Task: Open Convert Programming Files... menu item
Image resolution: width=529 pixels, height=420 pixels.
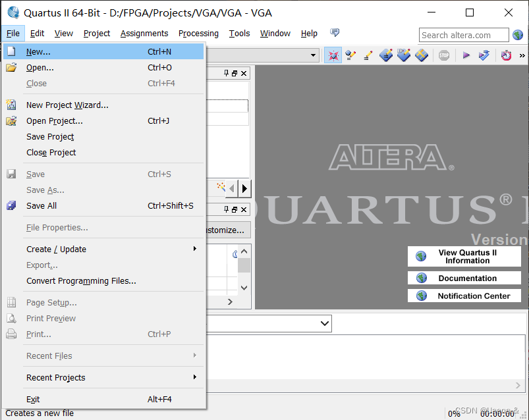Action: click(103, 281)
